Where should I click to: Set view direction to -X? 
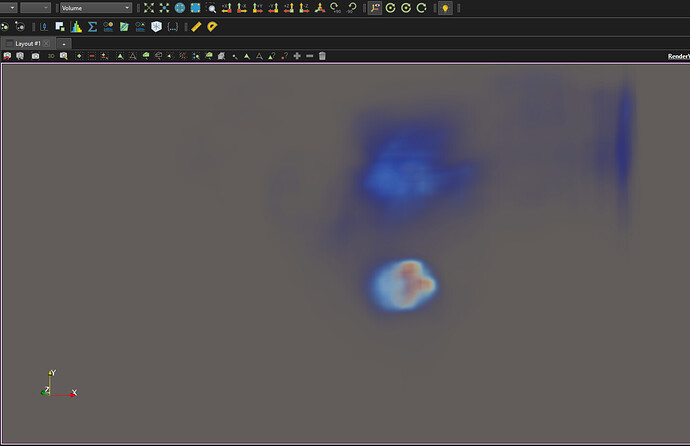[242, 8]
